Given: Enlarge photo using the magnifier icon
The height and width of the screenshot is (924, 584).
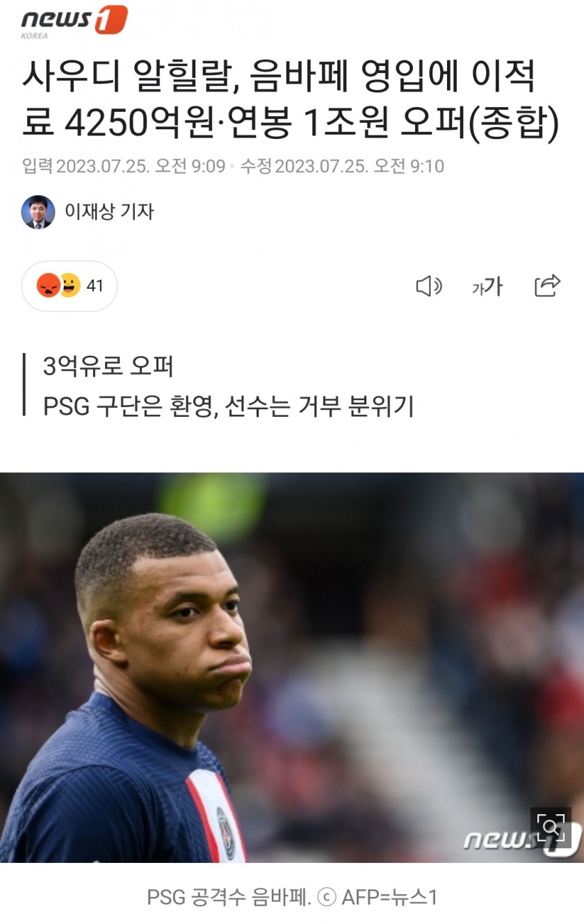Looking at the screenshot, I should (x=551, y=827).
